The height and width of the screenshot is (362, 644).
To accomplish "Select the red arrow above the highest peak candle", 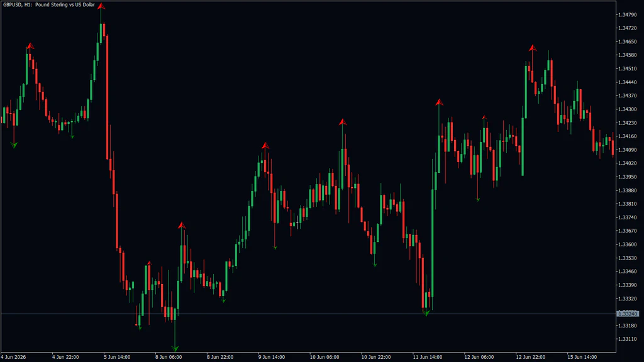I will click(x=101, y=6).
